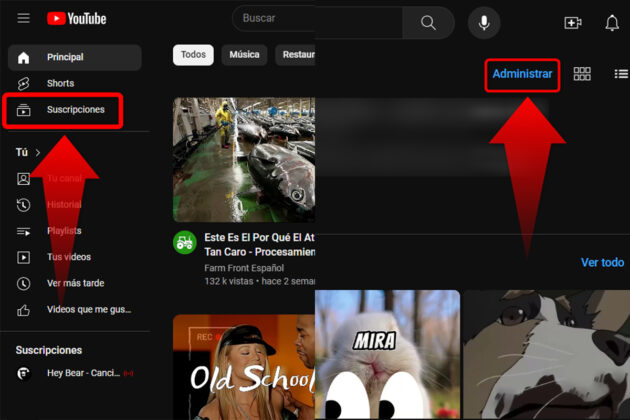
Task: Switch to grid view layout
Action: tap(582, 74)
